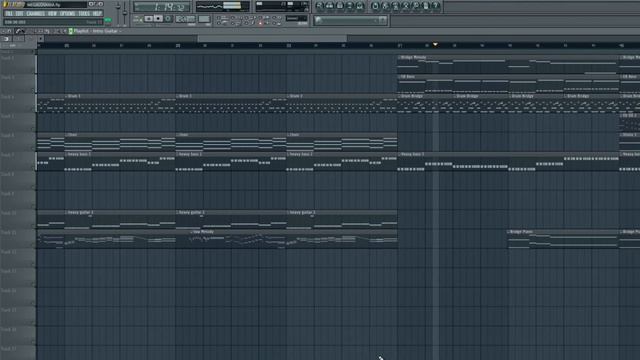640x360 pixels.
Task: Open the CHANNELS menu
Action: coord(36,13)
